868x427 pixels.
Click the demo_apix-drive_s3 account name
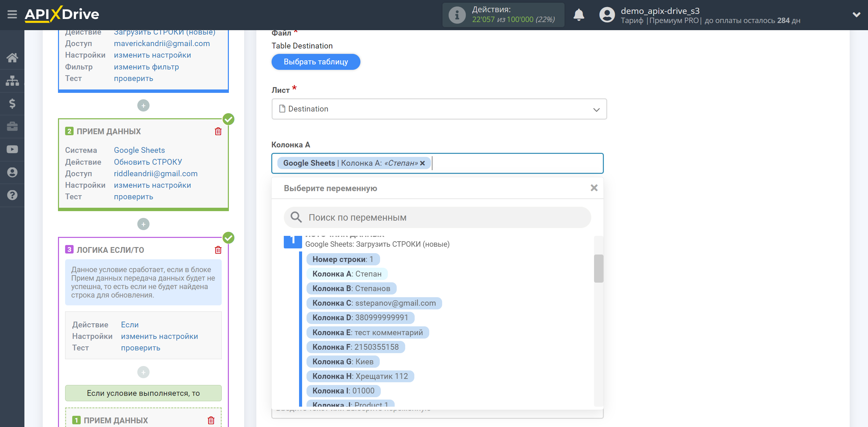point(660,11)
